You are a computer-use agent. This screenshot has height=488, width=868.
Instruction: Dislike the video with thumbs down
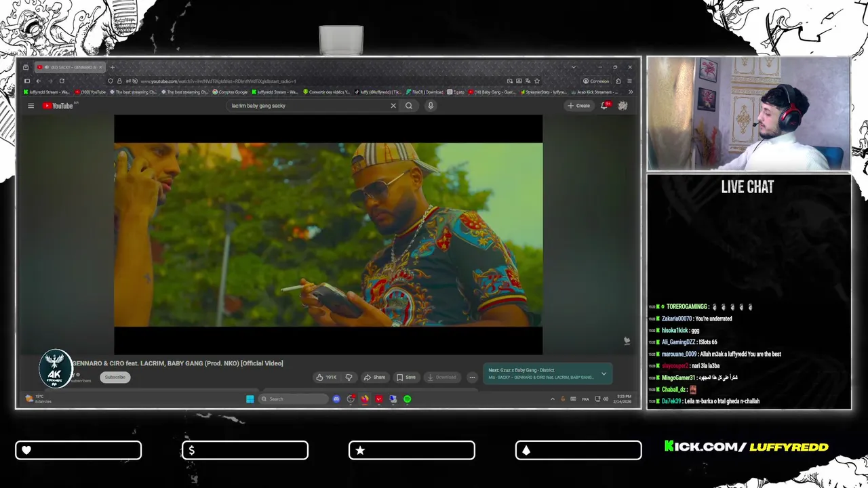coord(349,378)
